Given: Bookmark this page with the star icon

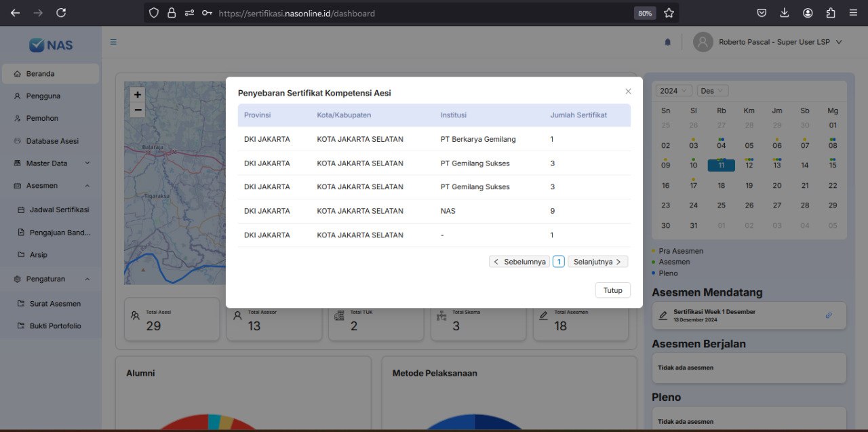Looking at the screenshot, I should pos(669,13).
